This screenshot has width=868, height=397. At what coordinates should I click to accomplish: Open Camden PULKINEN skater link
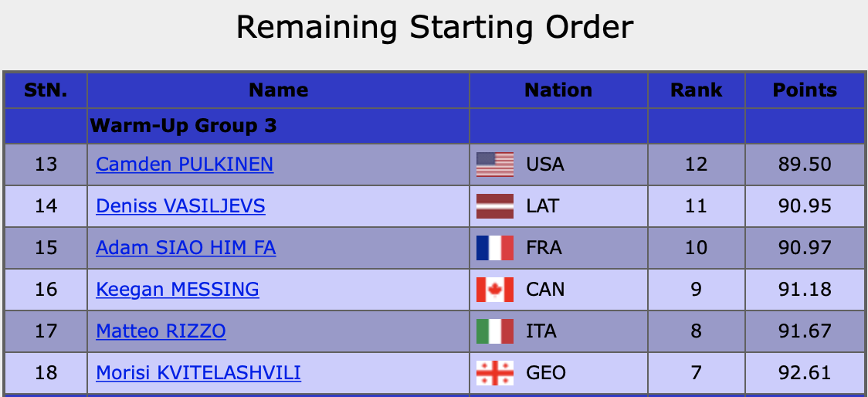[x=185, y=165]
